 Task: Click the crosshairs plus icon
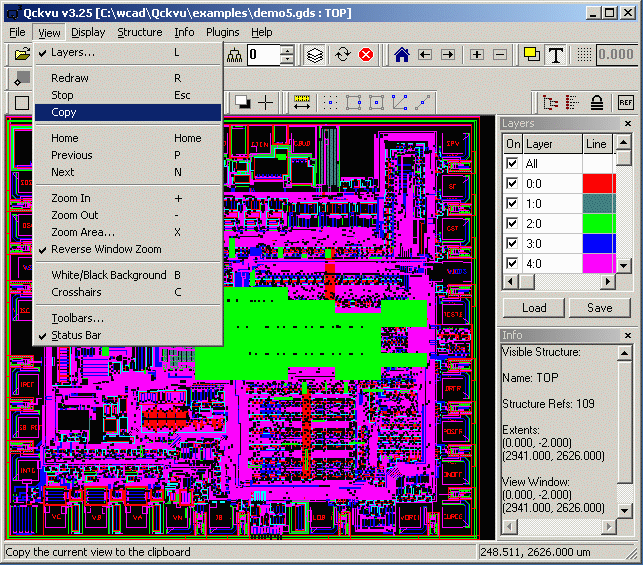pos(266,103)
